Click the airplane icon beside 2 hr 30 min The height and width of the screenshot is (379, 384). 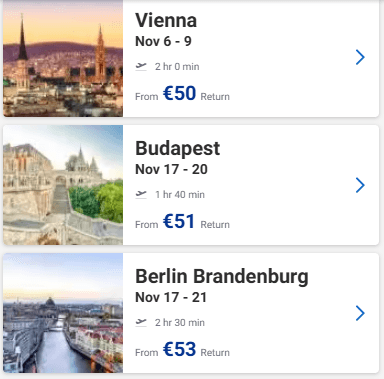(141, 323)
